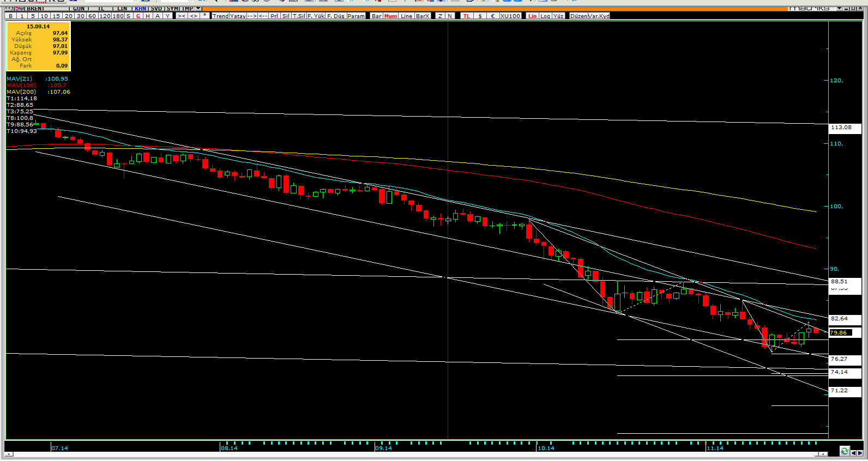Viewport: 868px width, 461px height.
Task: Select 10-minute period button
Action: (x=44, y=16)
